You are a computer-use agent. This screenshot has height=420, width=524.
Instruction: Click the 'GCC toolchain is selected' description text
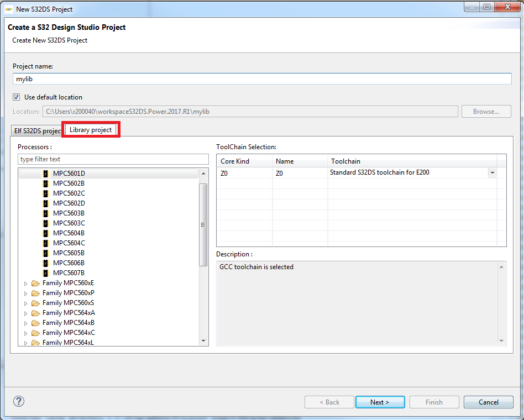pyautogui.click(x=256, y=267)
